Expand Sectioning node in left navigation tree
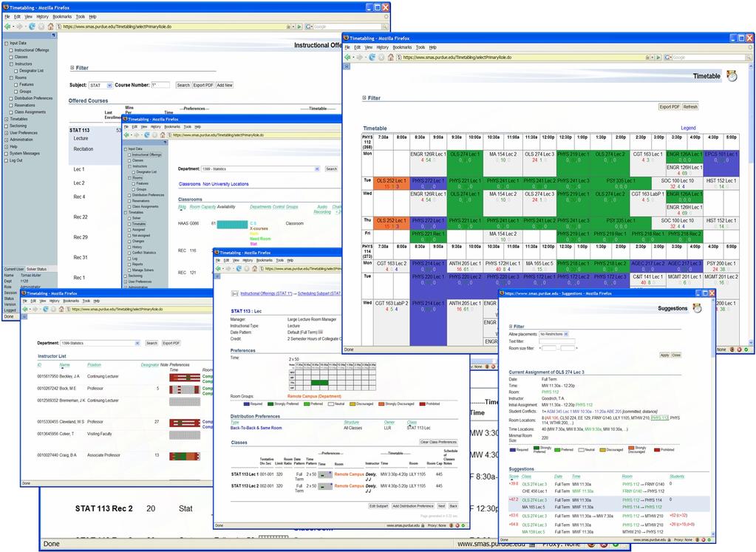 pyautogui.click(x=6, y=126)
